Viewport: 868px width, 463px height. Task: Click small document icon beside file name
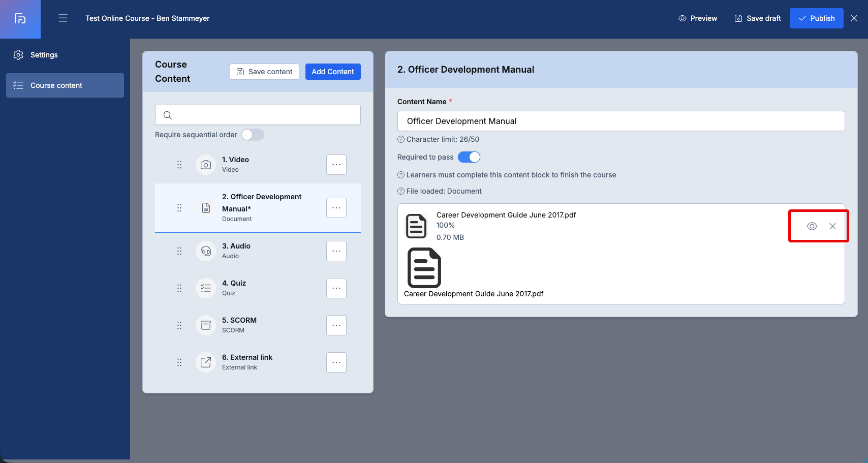click(x=416, y=226)
